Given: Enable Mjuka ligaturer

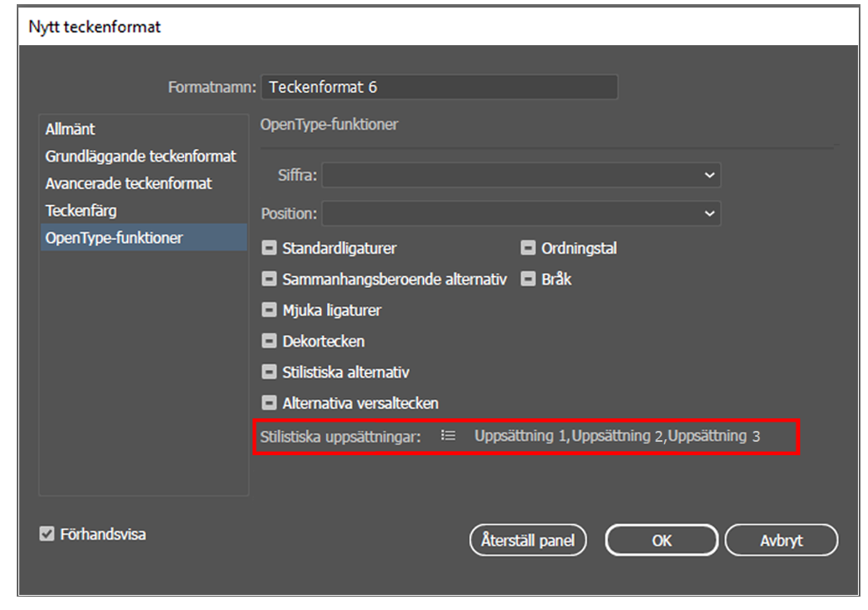Looking at the screenshot, I should (269, 310).
